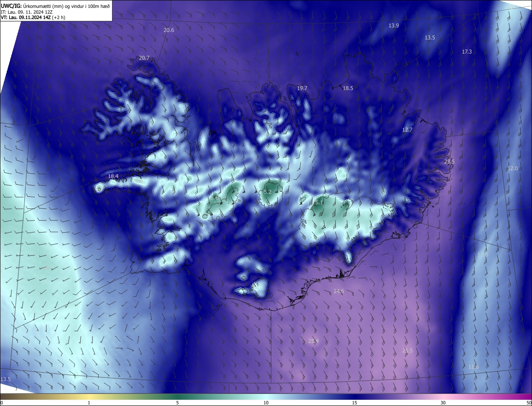Click the 12.7 value label
This screenshot has width=532, height=406.
407,130
